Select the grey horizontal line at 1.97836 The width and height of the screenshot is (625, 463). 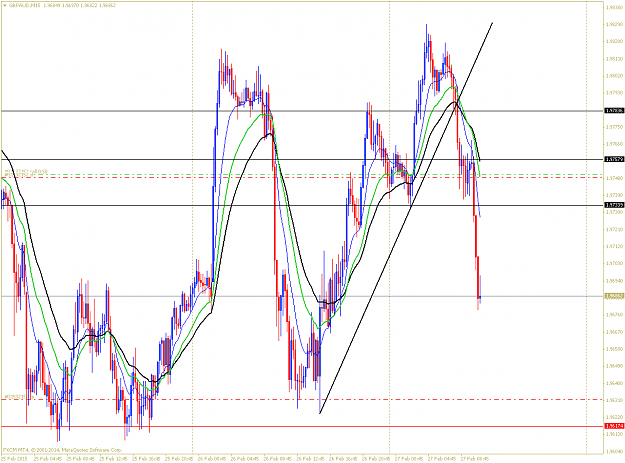click(302, 111)
